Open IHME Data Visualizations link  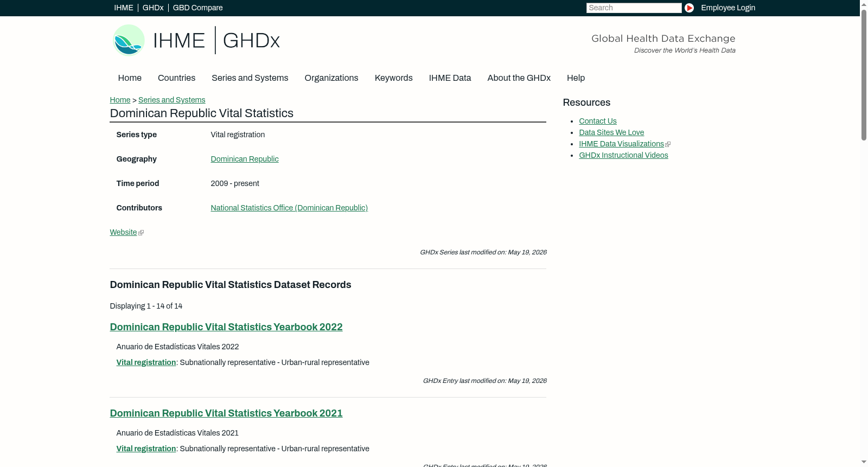point(622,144)
